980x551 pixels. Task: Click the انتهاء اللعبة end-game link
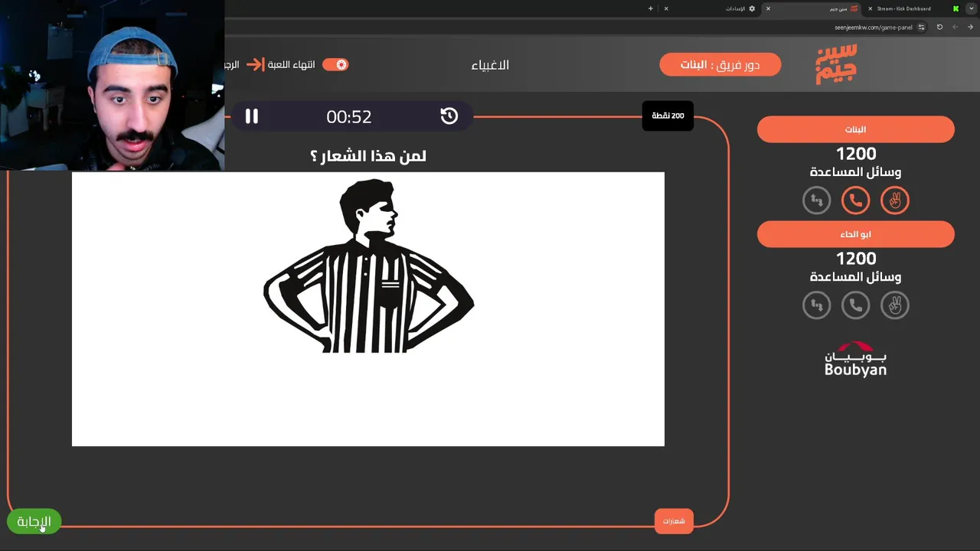coord(291,65)
